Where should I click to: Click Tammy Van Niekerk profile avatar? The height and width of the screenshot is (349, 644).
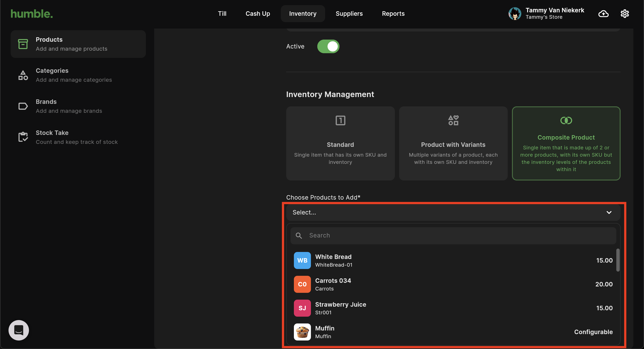515,13
